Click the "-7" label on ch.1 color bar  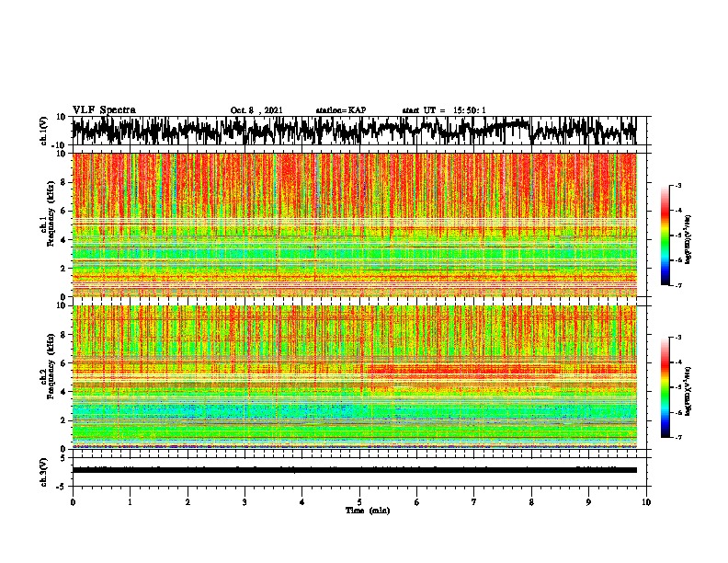coord(678,285)
